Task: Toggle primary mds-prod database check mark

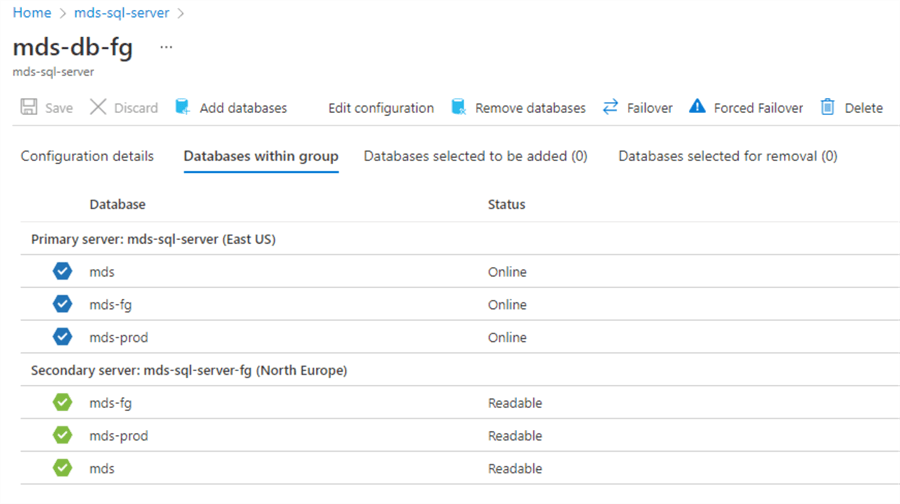Action: 62,337
